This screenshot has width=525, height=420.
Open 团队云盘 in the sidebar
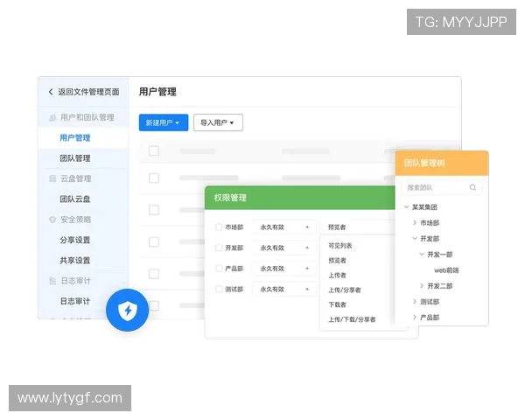[x=75, y=199]
